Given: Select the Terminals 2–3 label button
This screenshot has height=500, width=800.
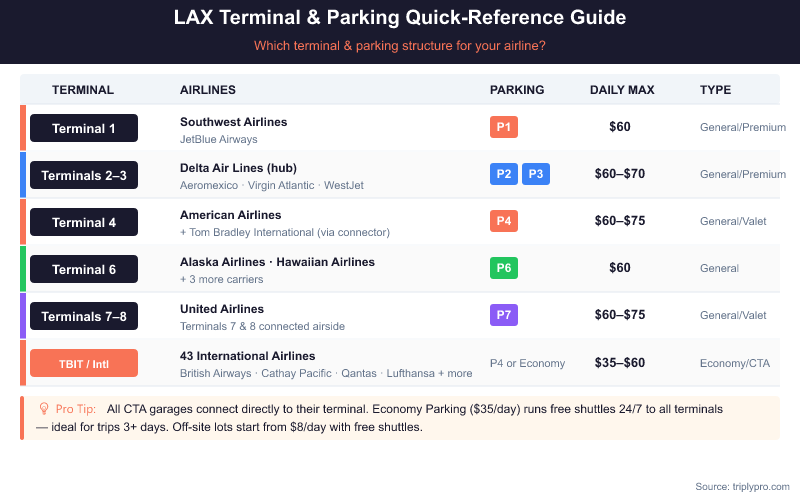Looking at the screenshot, I should tap(84, 175).
